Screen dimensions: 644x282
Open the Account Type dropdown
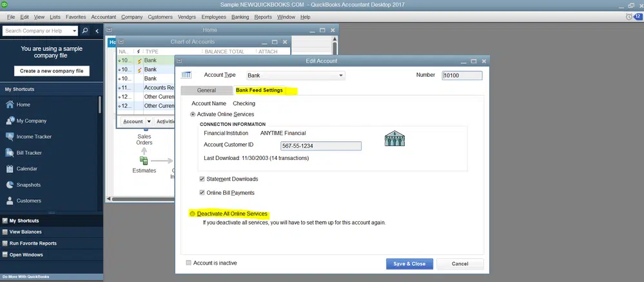(x=341, y=76)
